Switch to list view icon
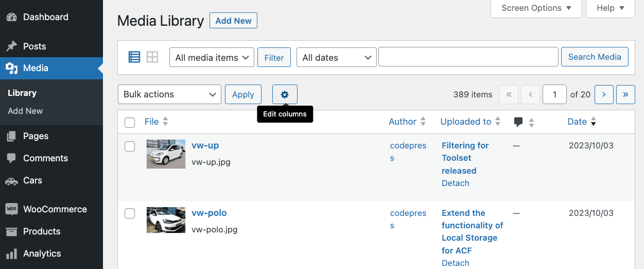644x269 pixels. pos(134,57)
